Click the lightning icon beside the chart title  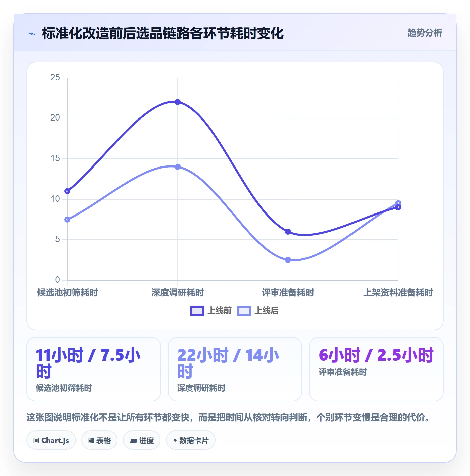pyautogui.click(x=32, y=34)
